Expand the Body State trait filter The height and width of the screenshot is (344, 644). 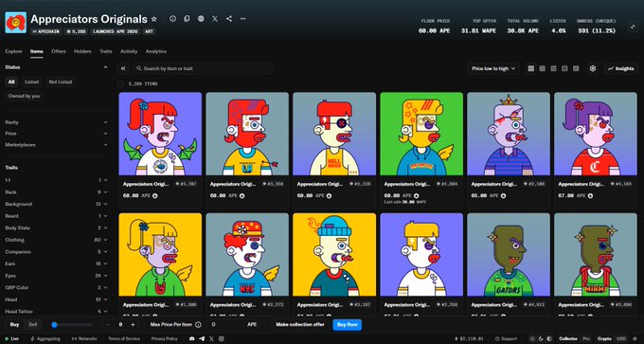[56, 227]
